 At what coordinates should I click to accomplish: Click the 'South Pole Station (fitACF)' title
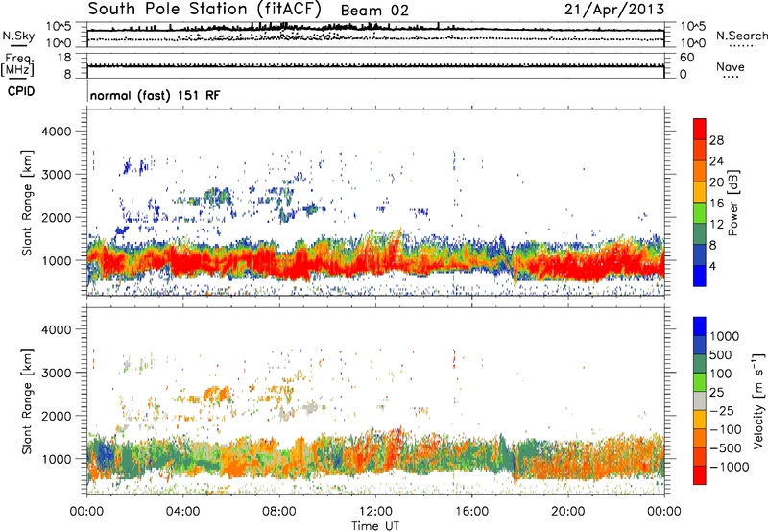pyautogui.click(x=204, y=9)
